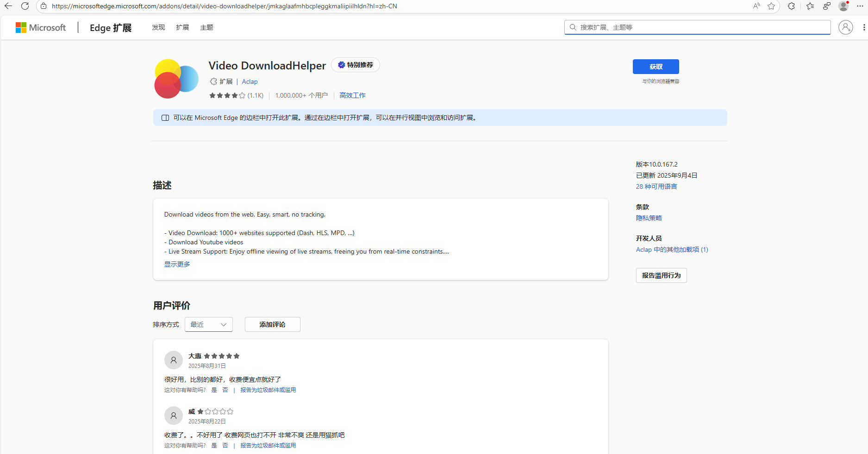Click the 与你的浏览器兼容 text
This screenshot has height=454, width=868.
click(661, 81)
